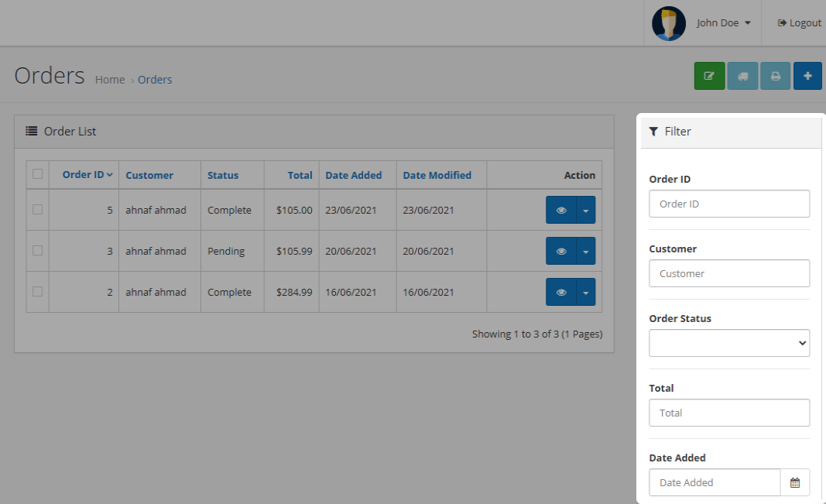View order 3 using eye icon
Viewport: 826px width, 504px height.
[x=561, y=251]
